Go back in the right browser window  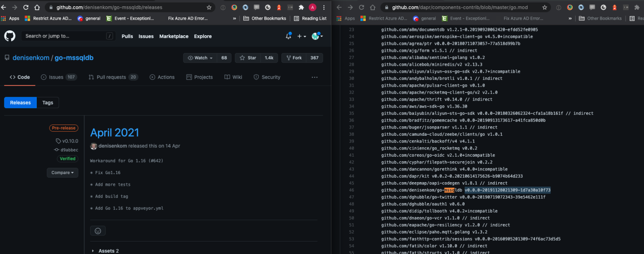339,8
